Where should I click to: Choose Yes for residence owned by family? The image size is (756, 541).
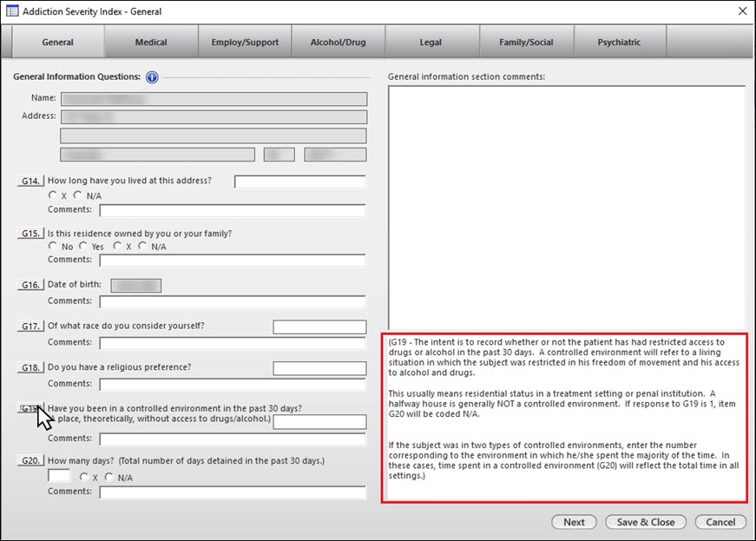(x=84, y=247)
